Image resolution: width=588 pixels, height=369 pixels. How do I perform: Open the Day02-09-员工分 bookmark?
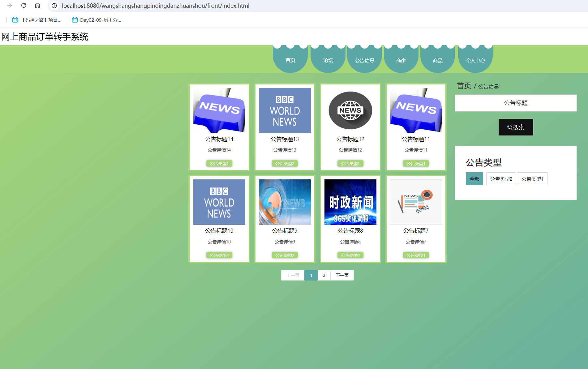point(97,20)
